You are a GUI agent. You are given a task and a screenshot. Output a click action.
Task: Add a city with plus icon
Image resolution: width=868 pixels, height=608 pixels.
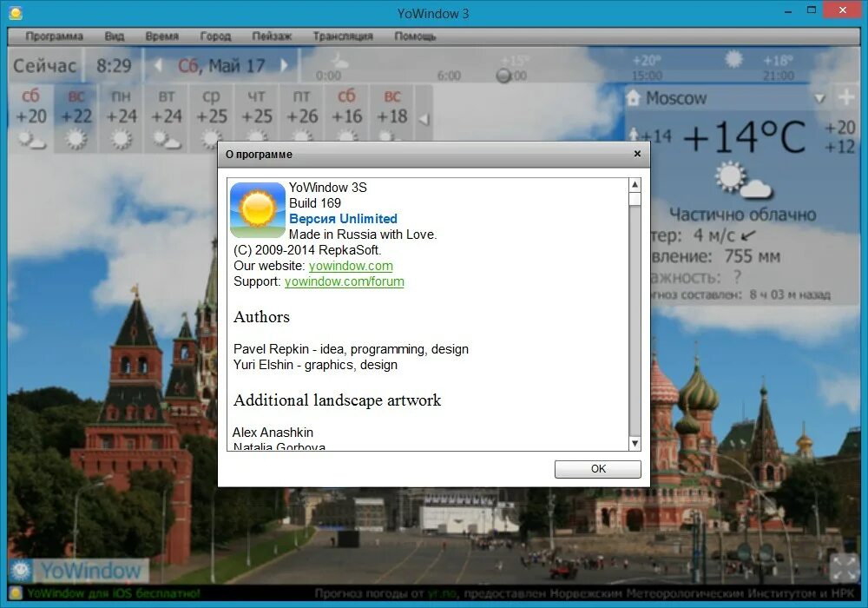(845, 97)
